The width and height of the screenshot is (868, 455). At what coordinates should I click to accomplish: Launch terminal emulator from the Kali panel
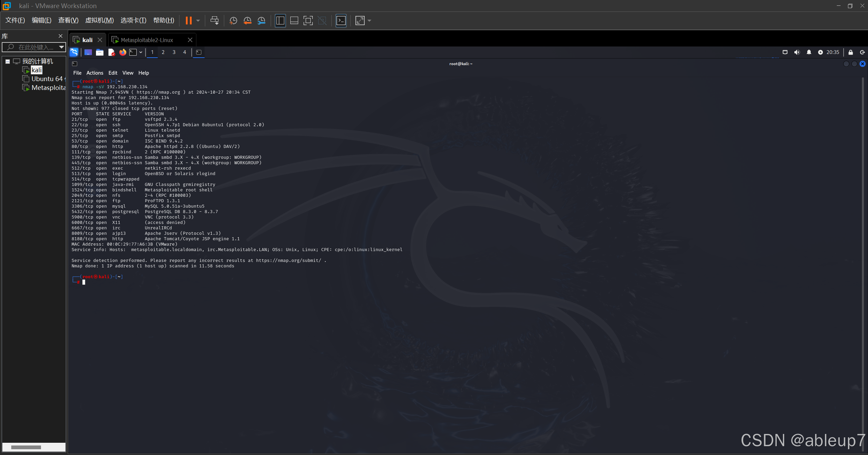(x=133, y=52)
